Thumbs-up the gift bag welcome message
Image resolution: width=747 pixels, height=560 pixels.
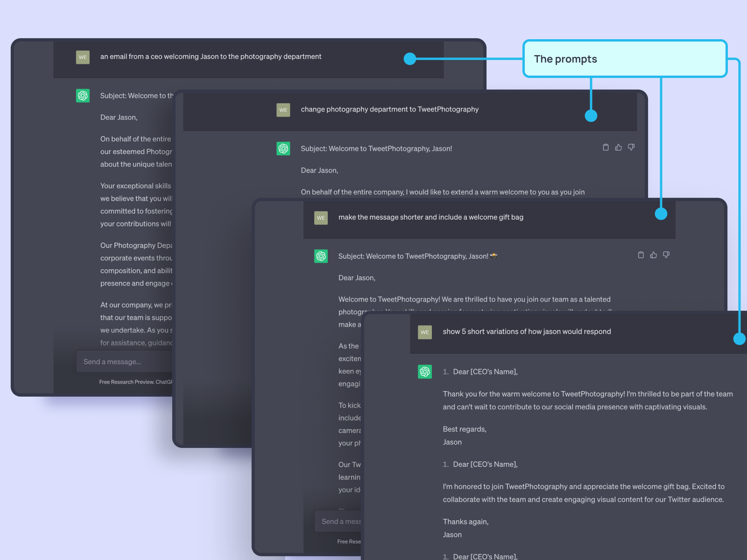point(653,255)
